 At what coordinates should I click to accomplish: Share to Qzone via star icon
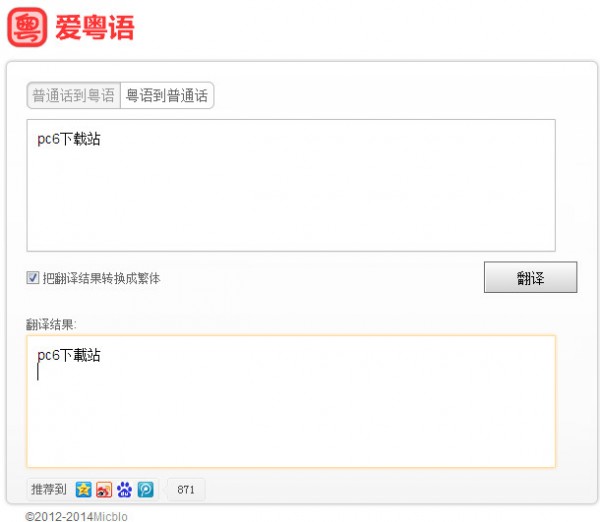tap(84, 490)
